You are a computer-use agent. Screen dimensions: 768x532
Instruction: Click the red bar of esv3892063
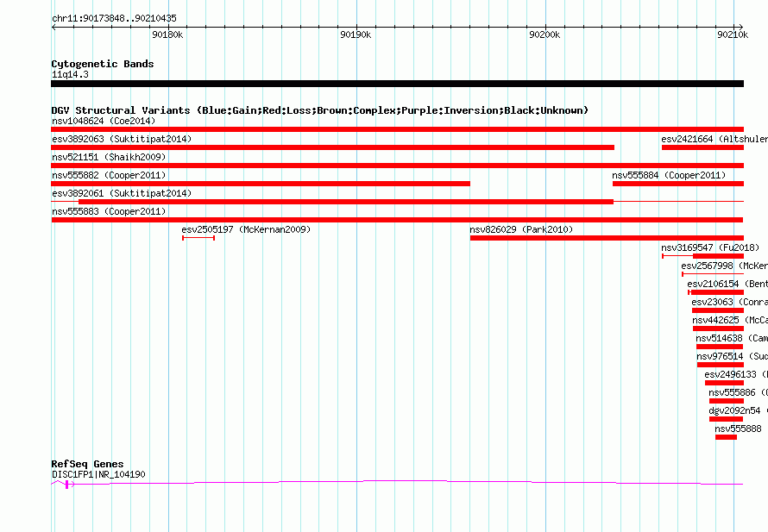click(332, 147)
